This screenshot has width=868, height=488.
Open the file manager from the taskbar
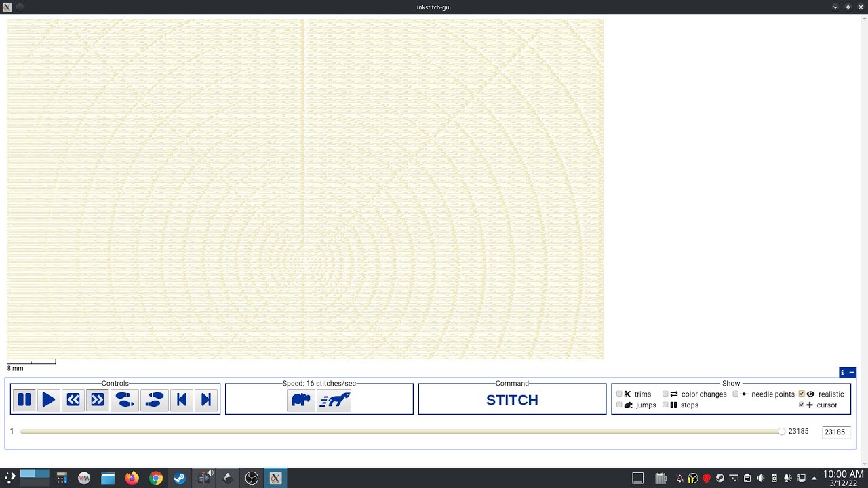(108, 478)
